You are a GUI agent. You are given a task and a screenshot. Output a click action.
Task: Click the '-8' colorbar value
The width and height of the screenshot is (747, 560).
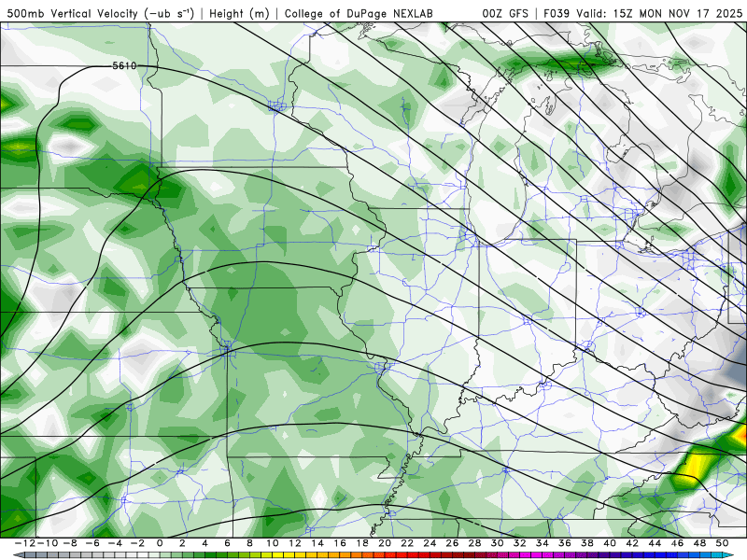69,543
